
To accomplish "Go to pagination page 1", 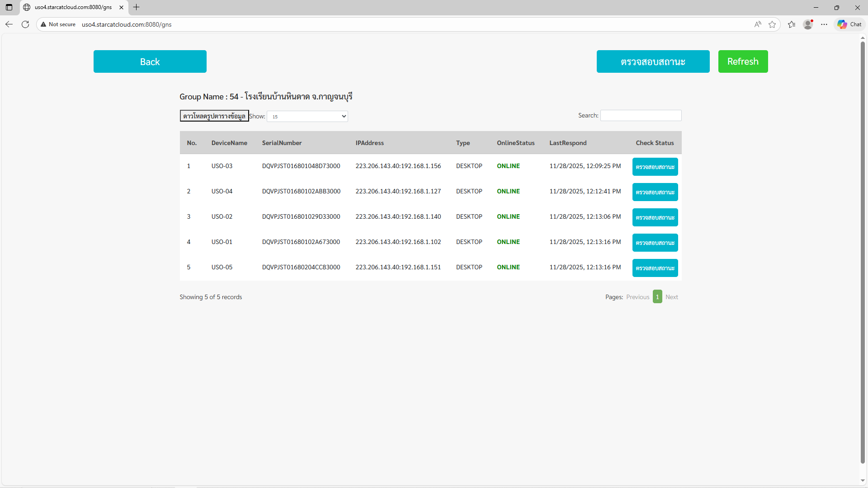I will click(x=657, y=297).
